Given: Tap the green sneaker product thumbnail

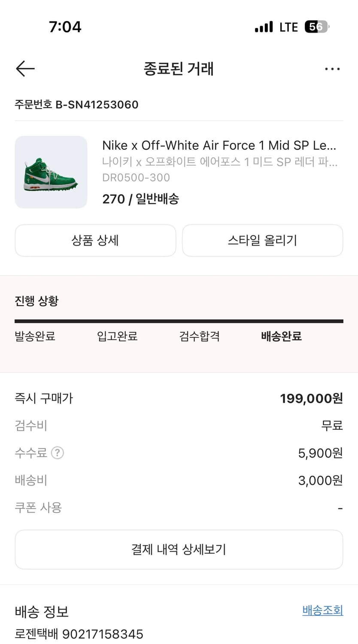Looking at the screenshot, I should tap(51, 172).
